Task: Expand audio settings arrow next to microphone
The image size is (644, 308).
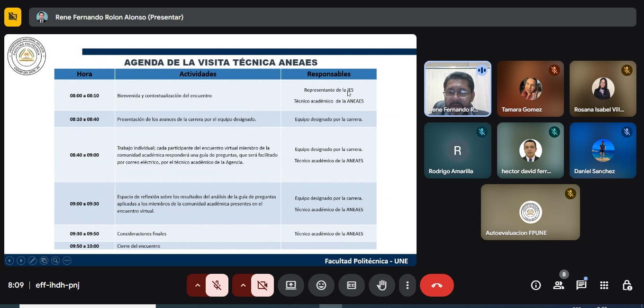Action: coord(198,285)
